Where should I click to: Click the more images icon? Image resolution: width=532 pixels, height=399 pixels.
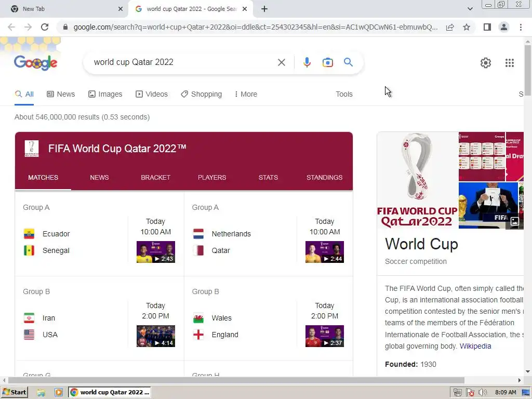(514, 221)
